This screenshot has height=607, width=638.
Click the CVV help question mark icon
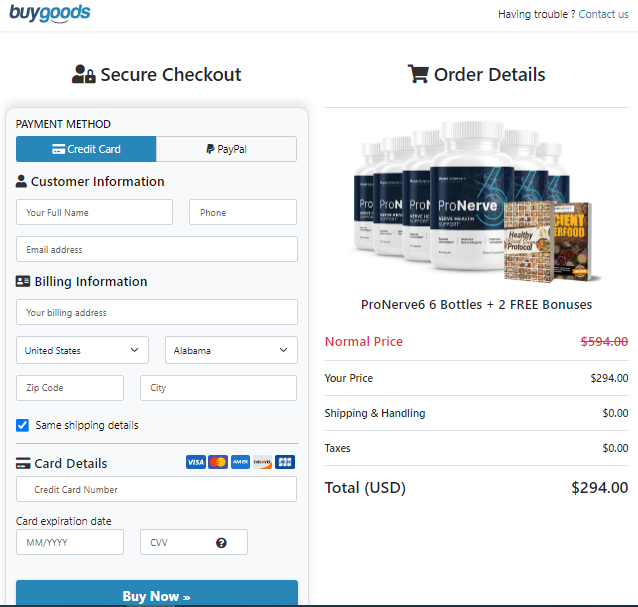pyautogui.click(x=221, y=543)
